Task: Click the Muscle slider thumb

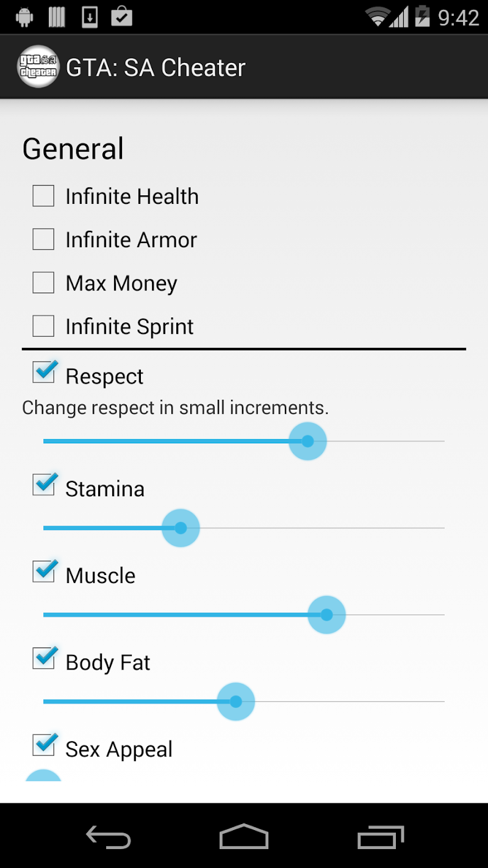Action: [326, 615]
